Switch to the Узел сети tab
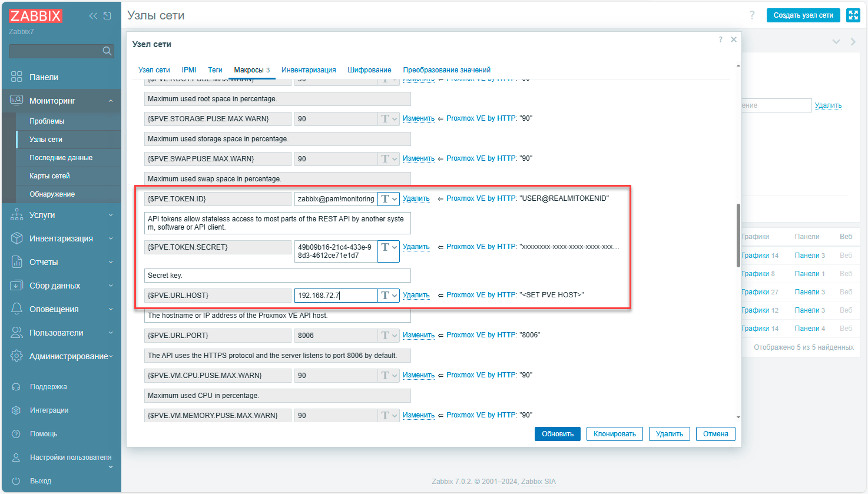 tap(154, 70)
